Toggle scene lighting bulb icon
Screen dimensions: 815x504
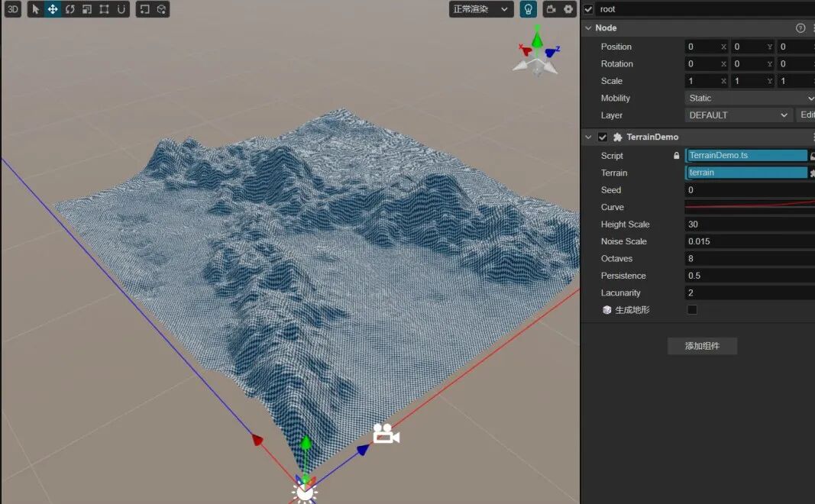click(528, 9)
